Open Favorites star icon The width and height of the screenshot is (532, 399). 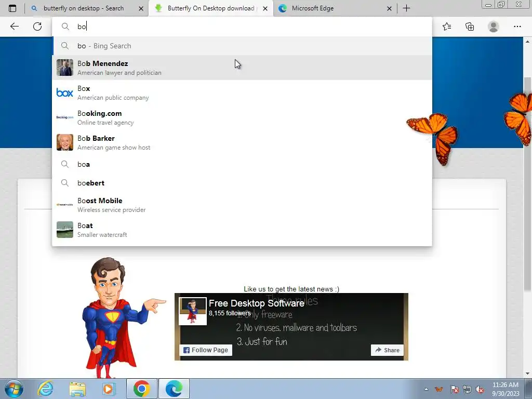tap(447, 26)
